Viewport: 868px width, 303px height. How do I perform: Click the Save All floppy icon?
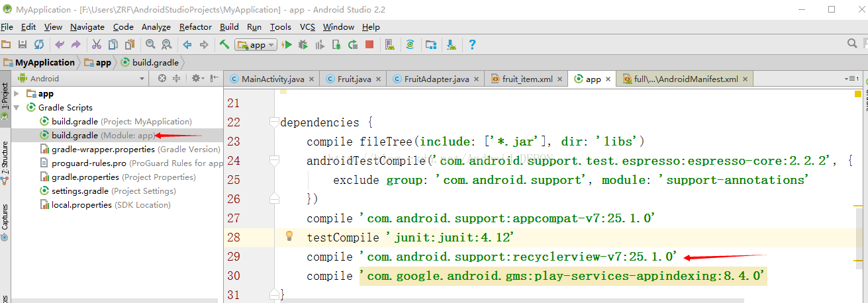(x=23, y=45)
